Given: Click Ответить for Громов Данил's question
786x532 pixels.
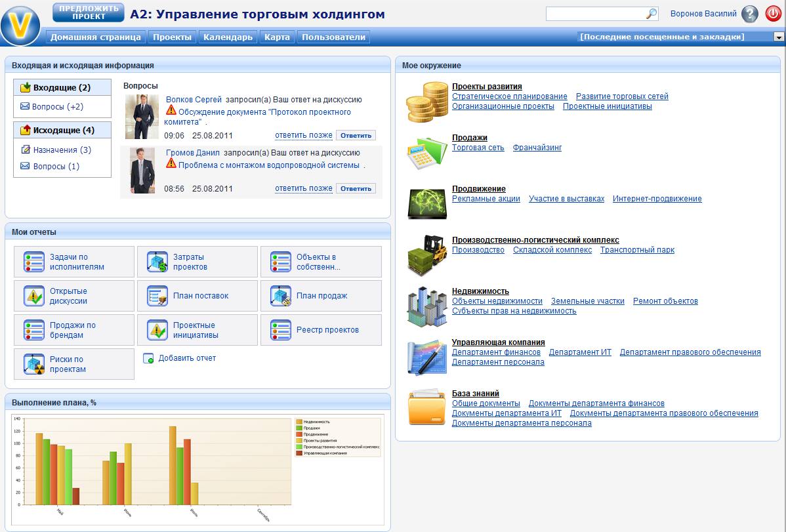Looking at the screenshot, I should (x=356, y=188).
